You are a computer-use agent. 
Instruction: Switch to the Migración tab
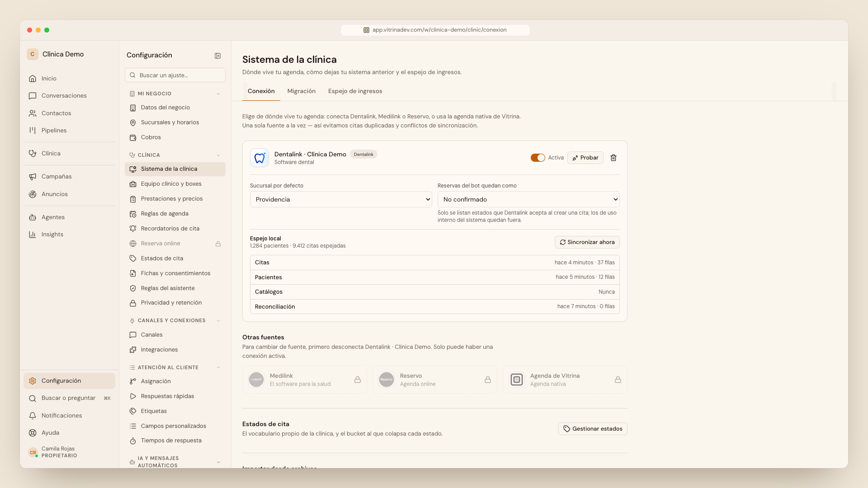tap(302, 91)
